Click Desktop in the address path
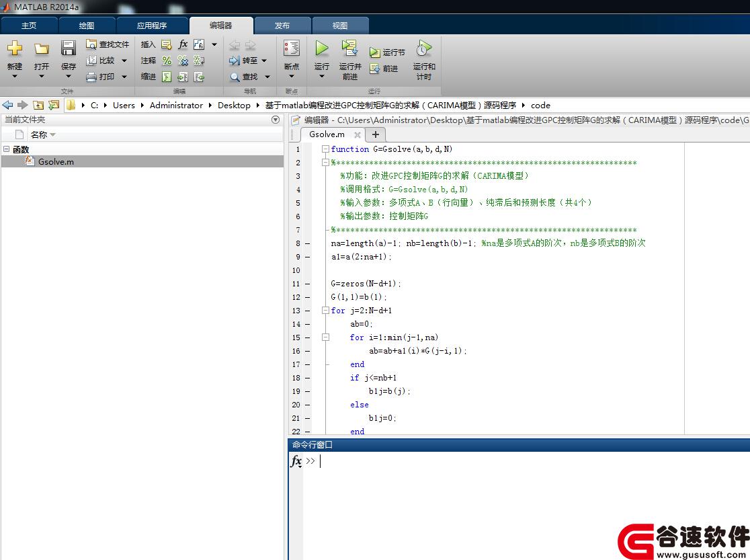The height and width of the screenshot is (560, 750). pyautogui.click(x=234, y=106)
